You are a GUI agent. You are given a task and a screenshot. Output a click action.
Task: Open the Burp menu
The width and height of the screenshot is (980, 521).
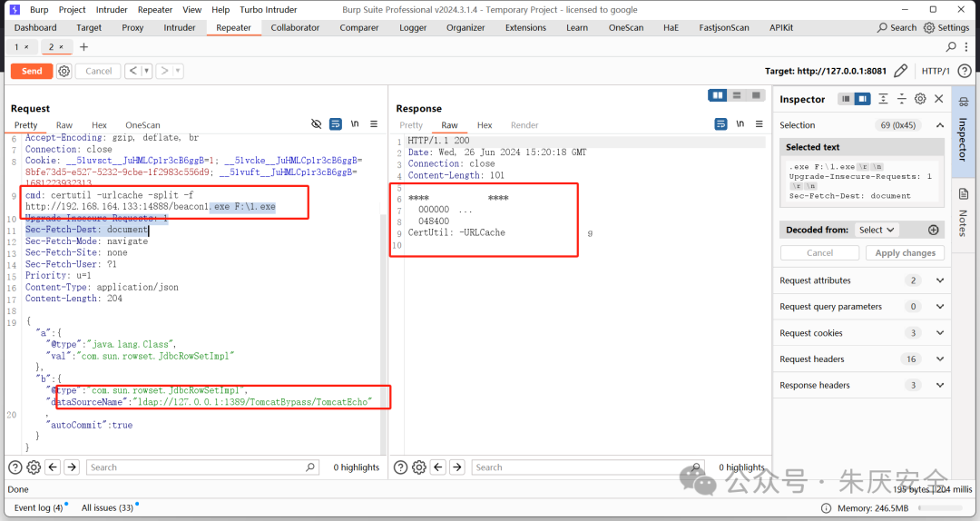pos(39,9)
